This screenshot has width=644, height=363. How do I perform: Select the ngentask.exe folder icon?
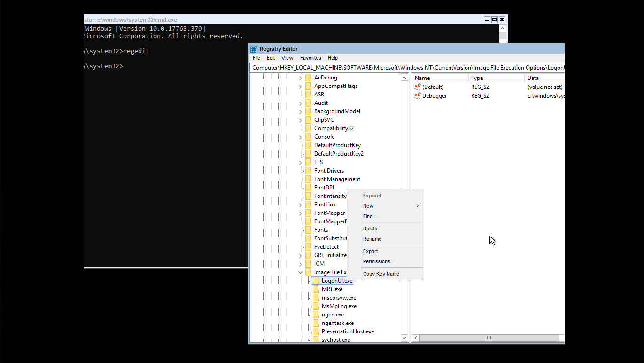[x=316, y=323]
